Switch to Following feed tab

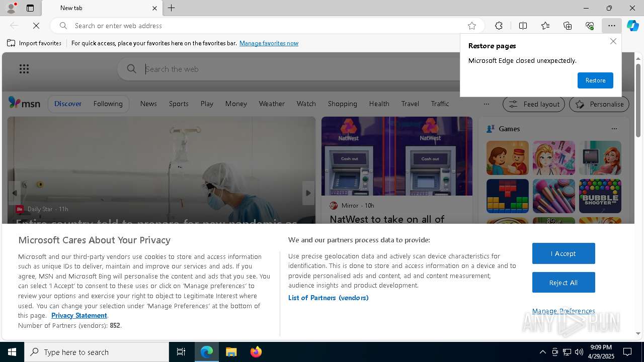pos(108,104)
